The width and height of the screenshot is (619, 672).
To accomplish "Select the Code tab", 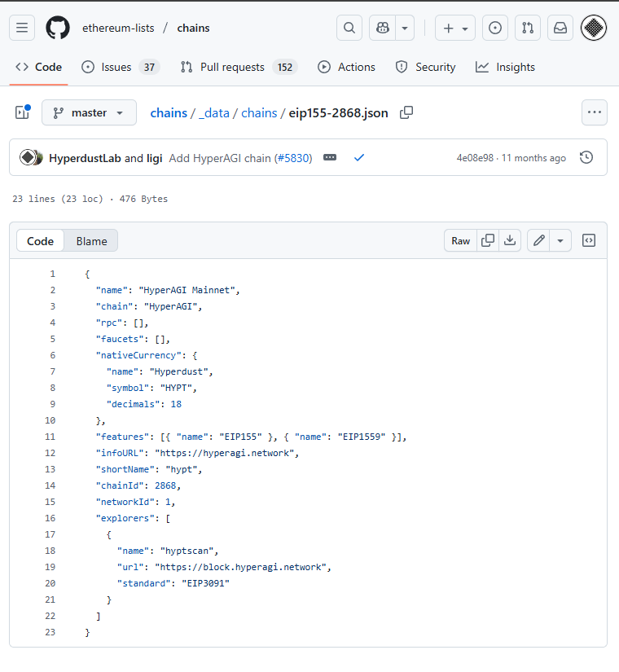I will (x=38, y=68).
